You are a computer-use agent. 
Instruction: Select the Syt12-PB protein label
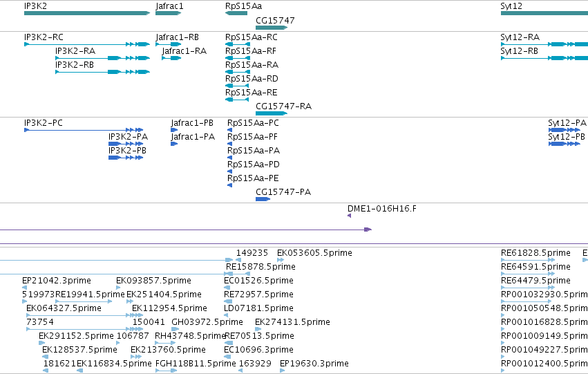(x=567, y=137)
